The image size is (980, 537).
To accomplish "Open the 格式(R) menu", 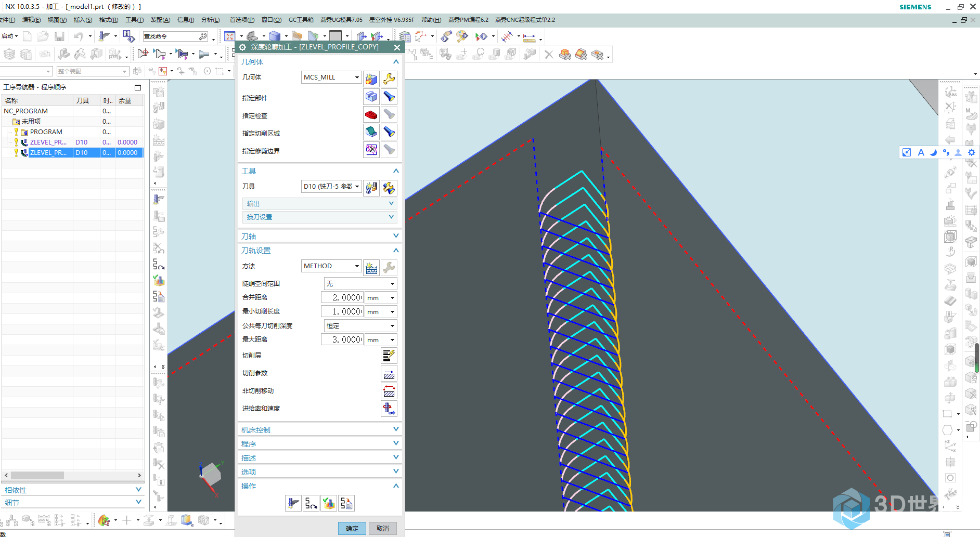I will point(109,20).
